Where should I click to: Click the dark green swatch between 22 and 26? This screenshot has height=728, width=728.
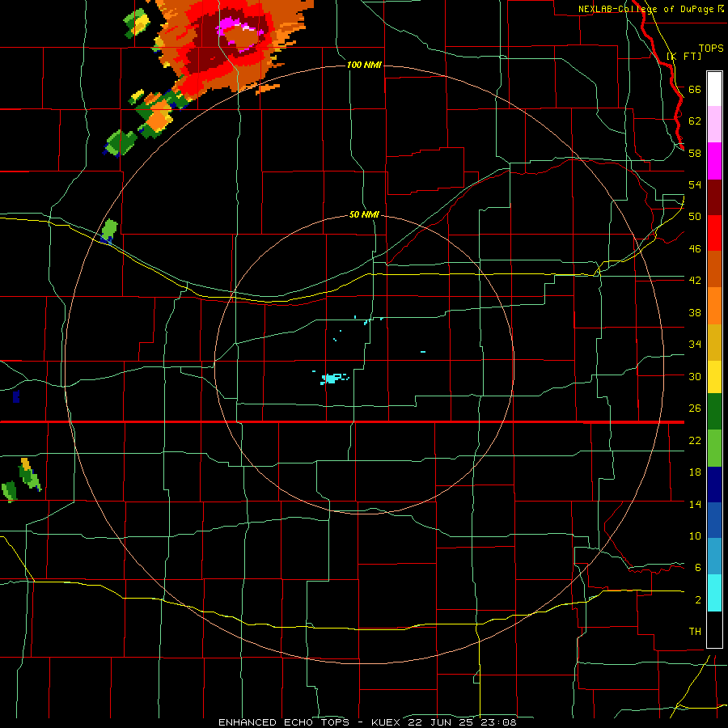714,412
